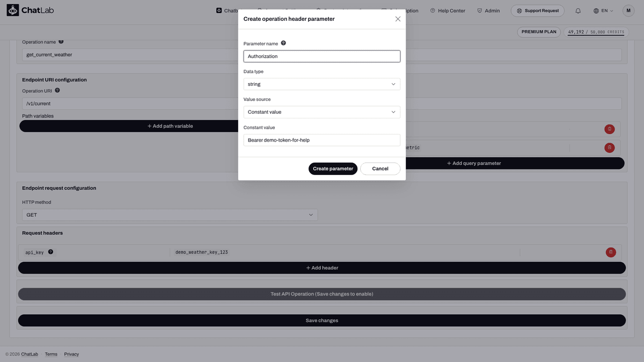The height and width of the screenshot is (362, 644).
Task: Click Add header
Action: (322, 268)
